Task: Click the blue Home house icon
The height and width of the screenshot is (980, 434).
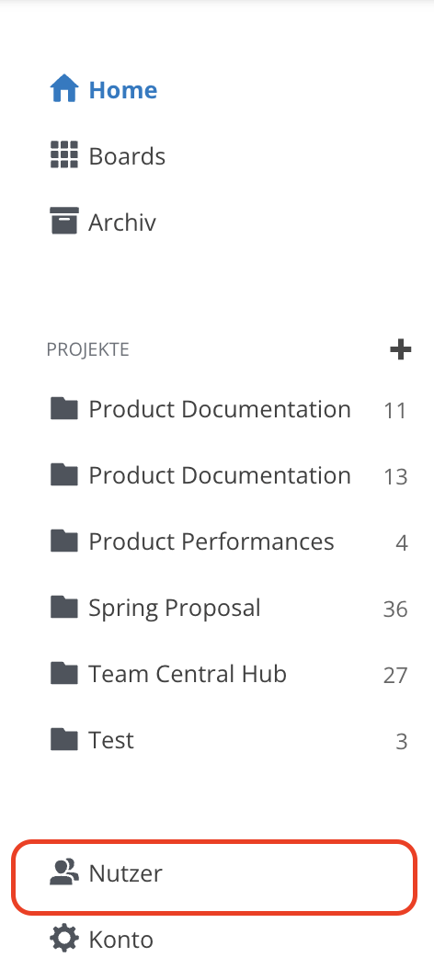Action: 63,89
